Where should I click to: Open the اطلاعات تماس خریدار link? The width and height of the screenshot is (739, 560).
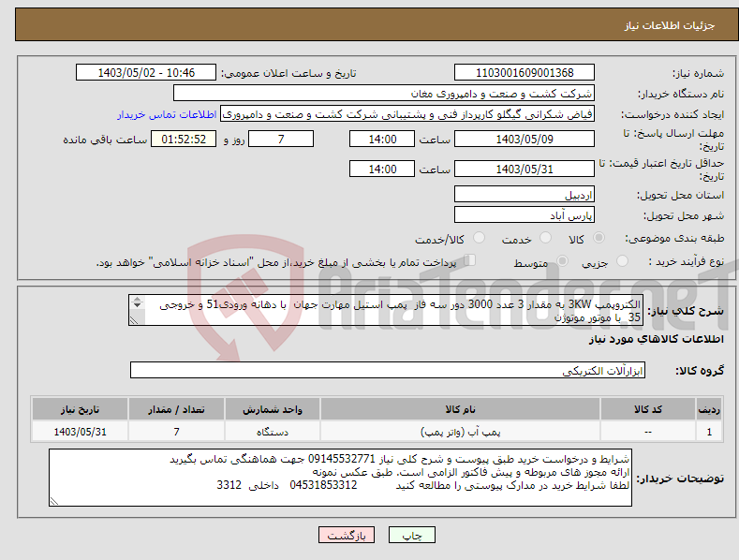pos(167,114)
